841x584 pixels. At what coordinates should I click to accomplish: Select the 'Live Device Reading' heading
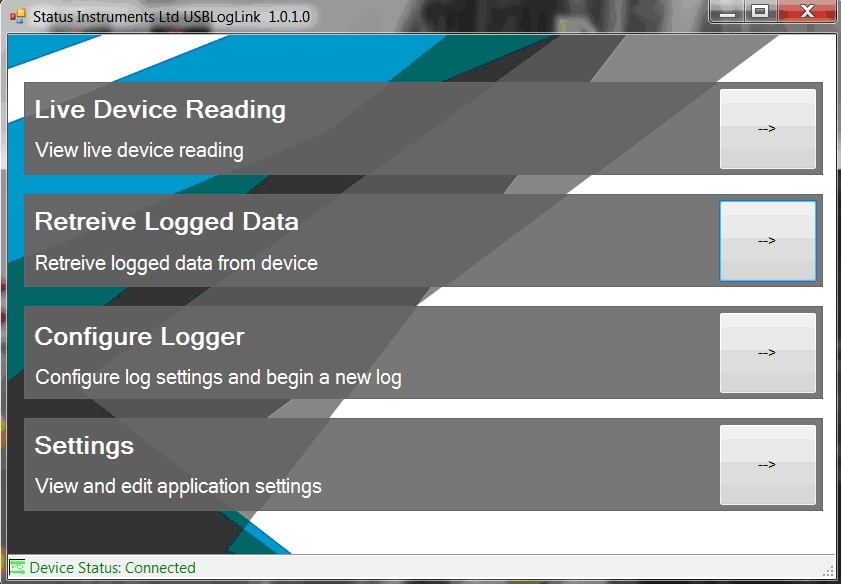[160, 110]
